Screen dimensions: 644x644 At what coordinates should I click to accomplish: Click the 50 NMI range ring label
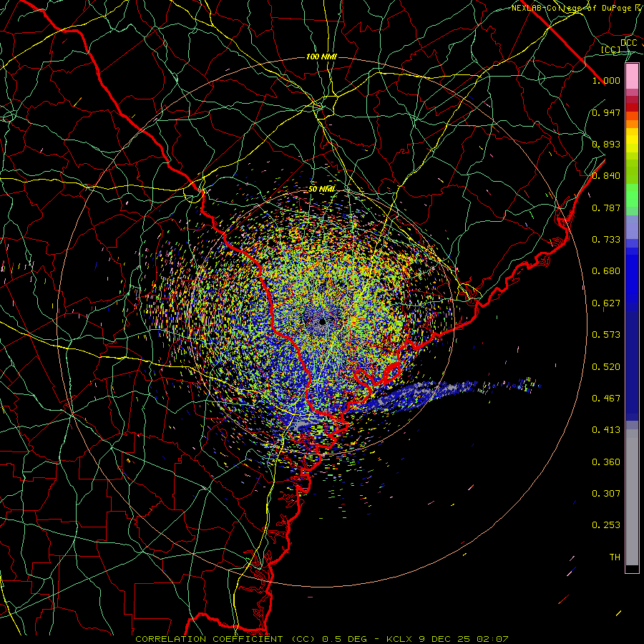[321, 190]
